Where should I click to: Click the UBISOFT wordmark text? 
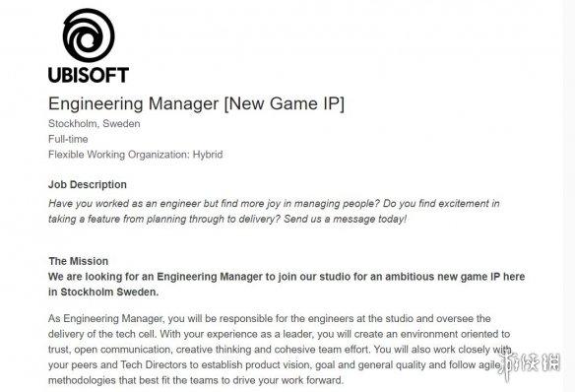click(89, 75)
